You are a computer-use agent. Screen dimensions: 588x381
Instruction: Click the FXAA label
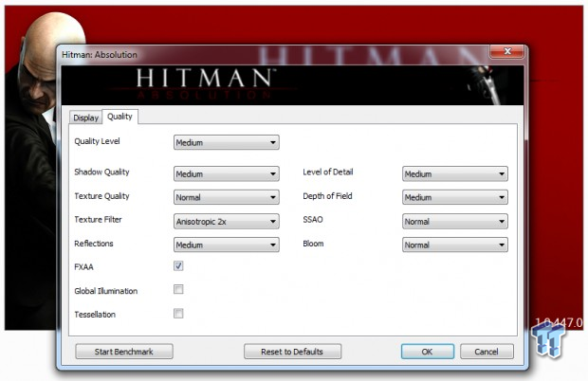coord(83,267)
